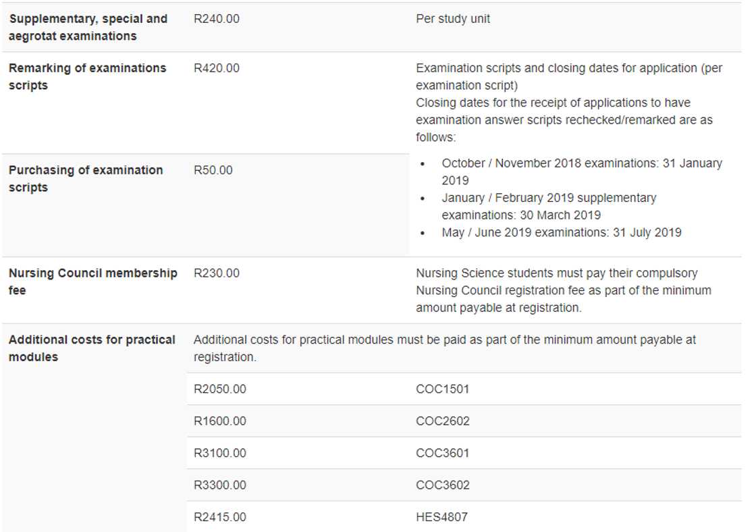Viewport: 756px width, 532px height.
Task: Click October / November 2018 examinations bullet
Action: [581, 171]
